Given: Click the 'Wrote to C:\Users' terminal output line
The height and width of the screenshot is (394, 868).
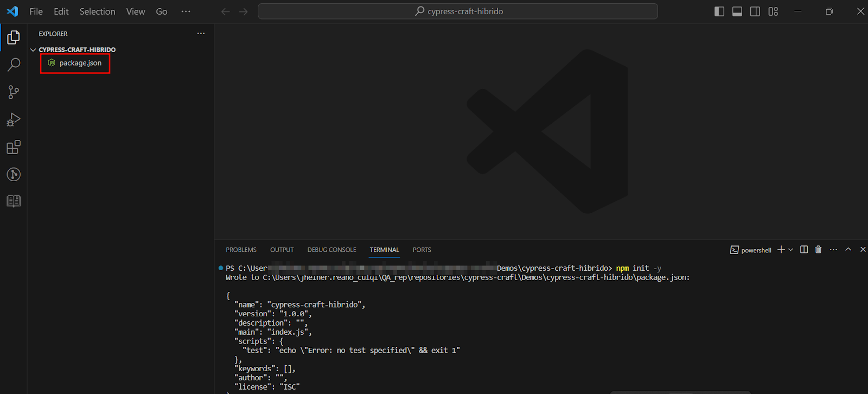Looking at the screenshot, I should click(458, 277).
